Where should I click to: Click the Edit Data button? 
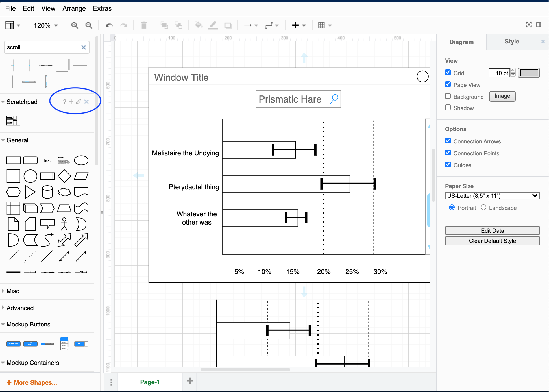click(x=492, y=230)
